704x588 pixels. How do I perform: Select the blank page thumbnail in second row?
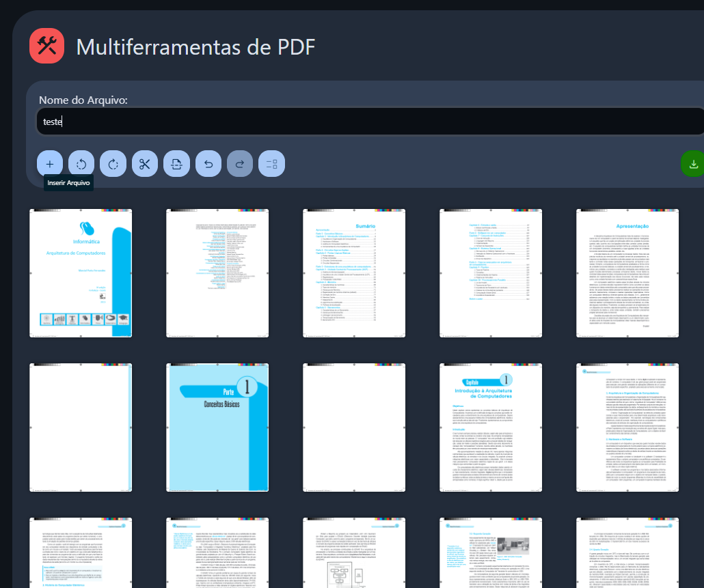coord(354,428)
